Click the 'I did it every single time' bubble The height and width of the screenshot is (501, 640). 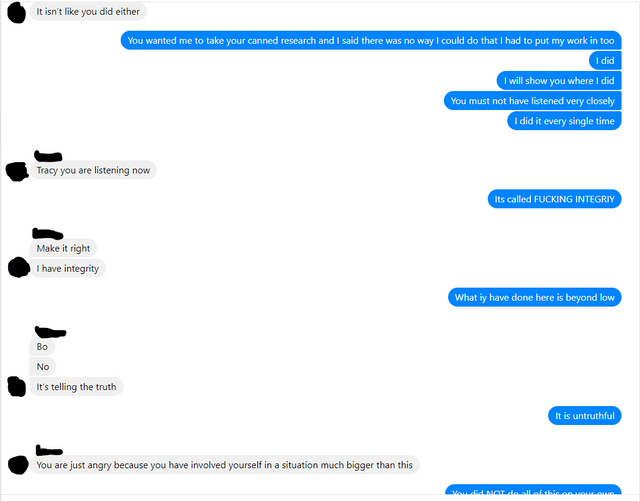tap(564, 121)
